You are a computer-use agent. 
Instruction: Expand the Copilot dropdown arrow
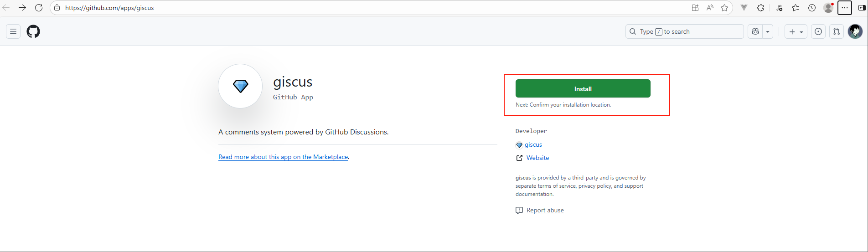pyautogui.click(x=768, y=31)
